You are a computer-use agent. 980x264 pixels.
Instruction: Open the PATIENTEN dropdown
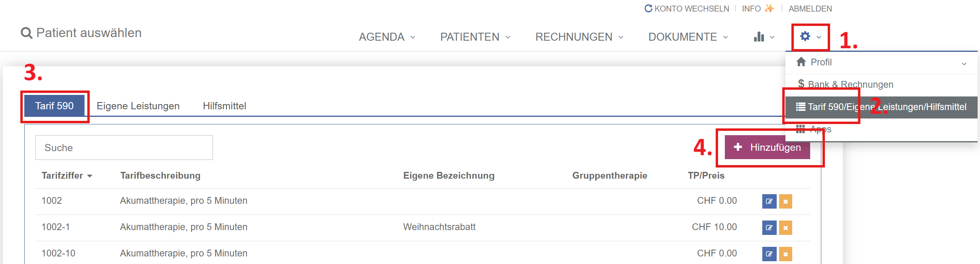tap(475, 37)
